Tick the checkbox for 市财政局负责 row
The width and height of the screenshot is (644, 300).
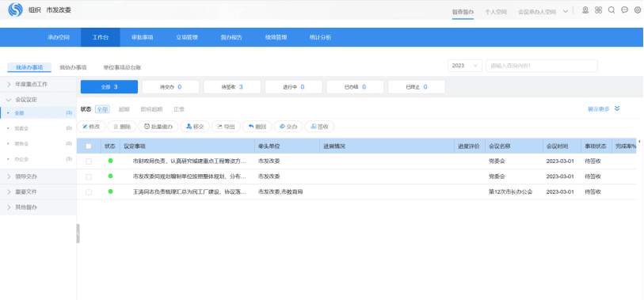pyautogui.click(x=89, y=161)
